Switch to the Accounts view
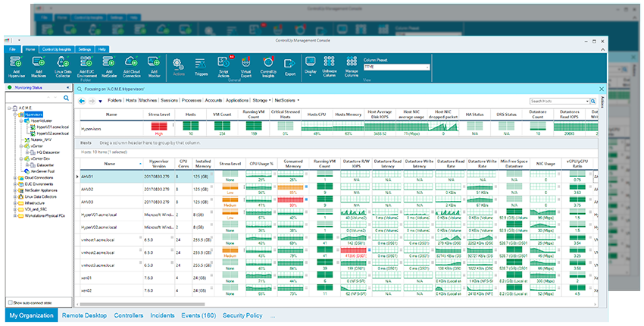644x326 pixels. pos(214,100)
